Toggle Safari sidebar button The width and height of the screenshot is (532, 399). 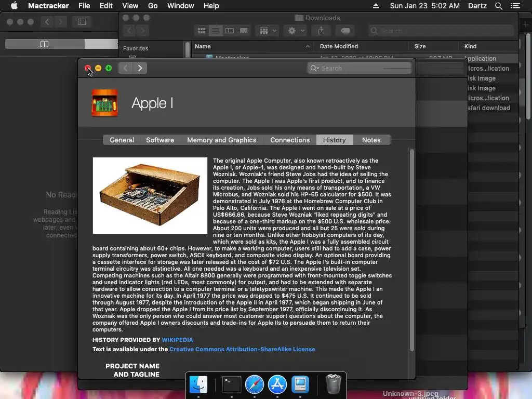click(x=82, y=22)
